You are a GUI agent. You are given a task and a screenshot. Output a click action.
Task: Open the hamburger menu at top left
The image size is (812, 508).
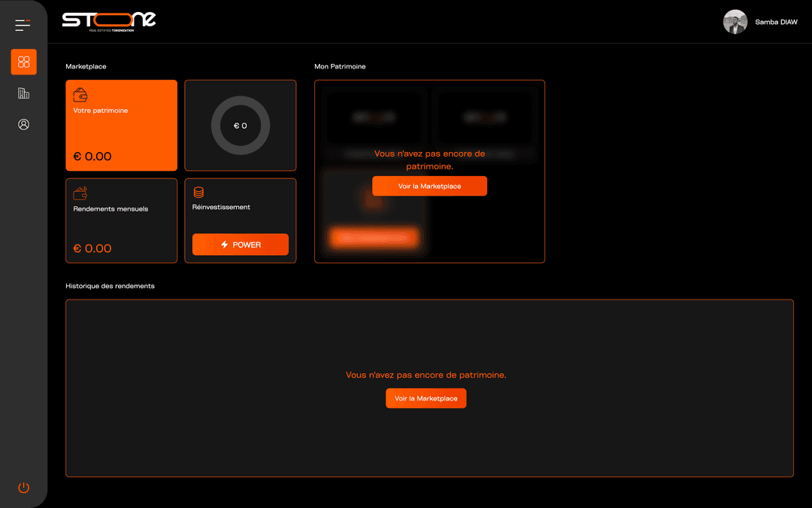[23, 24]
